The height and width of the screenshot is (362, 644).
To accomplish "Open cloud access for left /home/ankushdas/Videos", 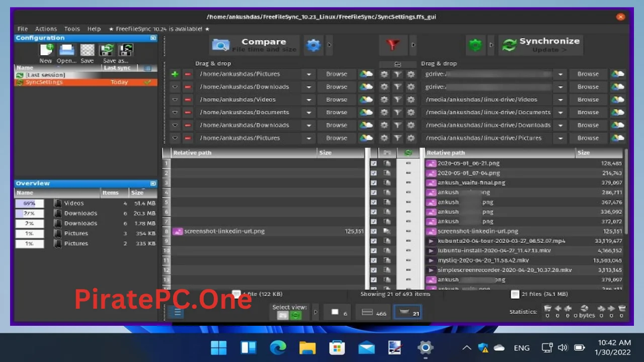I will click(x=366, y=100).
